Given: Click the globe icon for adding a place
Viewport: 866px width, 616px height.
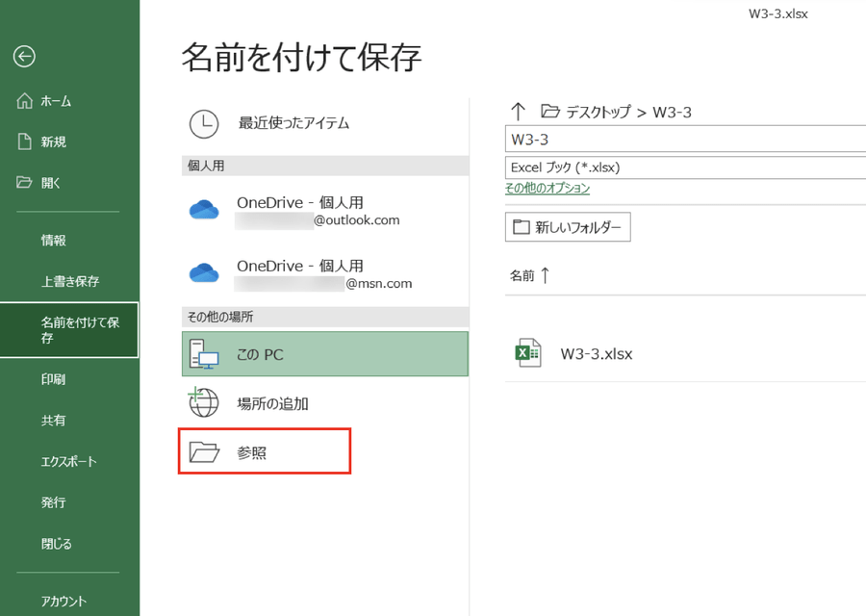Looking at the screenshot, I should point(204,402).
